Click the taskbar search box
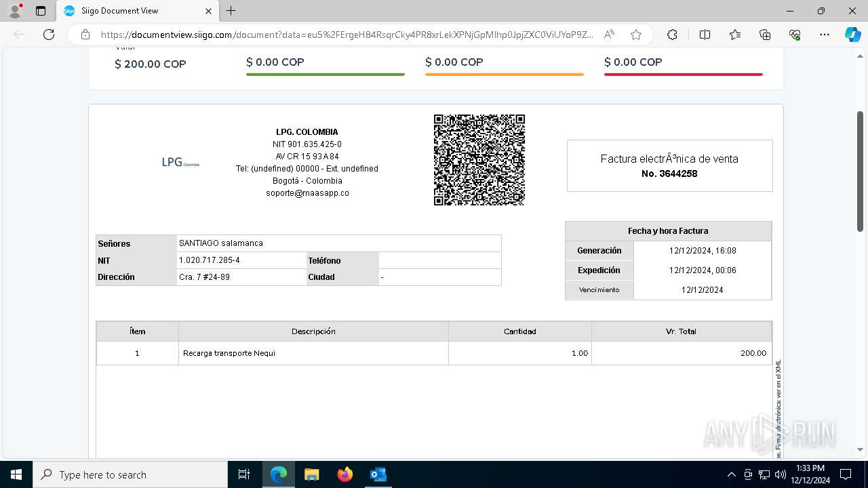The height and width of the screenshot is (488, 868). point(130,474)
